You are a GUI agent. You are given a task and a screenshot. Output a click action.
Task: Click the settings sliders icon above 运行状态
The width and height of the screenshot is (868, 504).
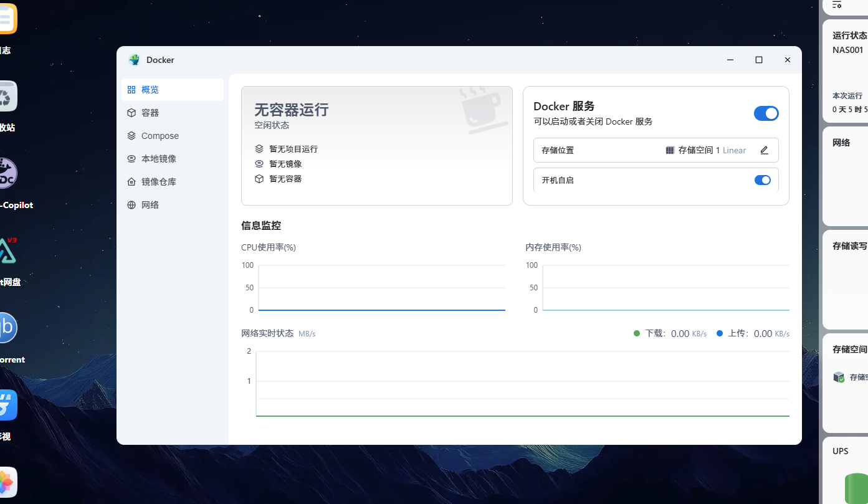(837, 4)
